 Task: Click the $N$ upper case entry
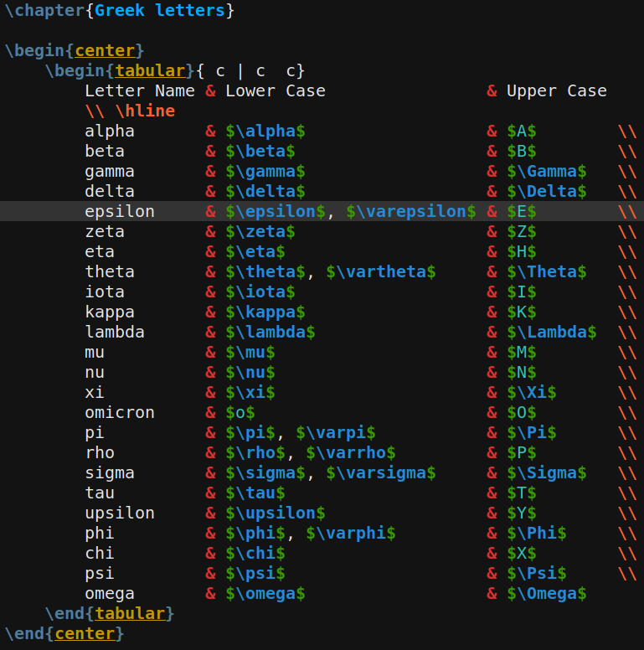tap(522, 372)
